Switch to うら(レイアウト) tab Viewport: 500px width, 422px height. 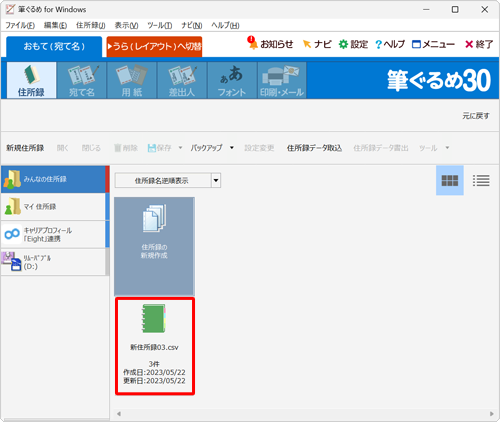coord(154,47)
